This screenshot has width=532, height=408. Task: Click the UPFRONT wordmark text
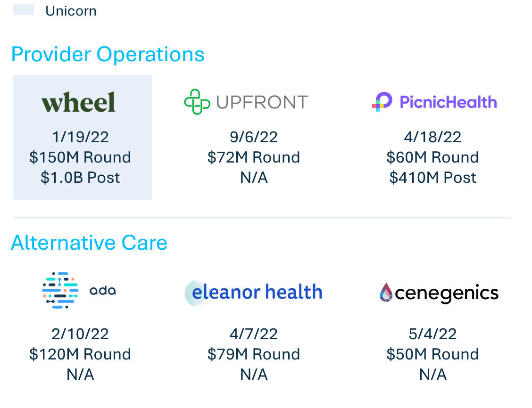262,102
